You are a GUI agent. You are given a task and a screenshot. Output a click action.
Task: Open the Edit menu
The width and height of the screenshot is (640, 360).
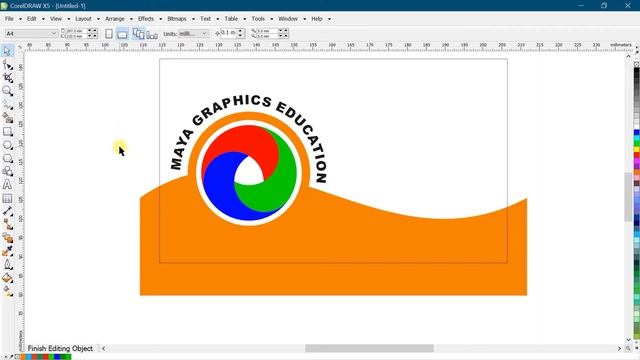31,19
